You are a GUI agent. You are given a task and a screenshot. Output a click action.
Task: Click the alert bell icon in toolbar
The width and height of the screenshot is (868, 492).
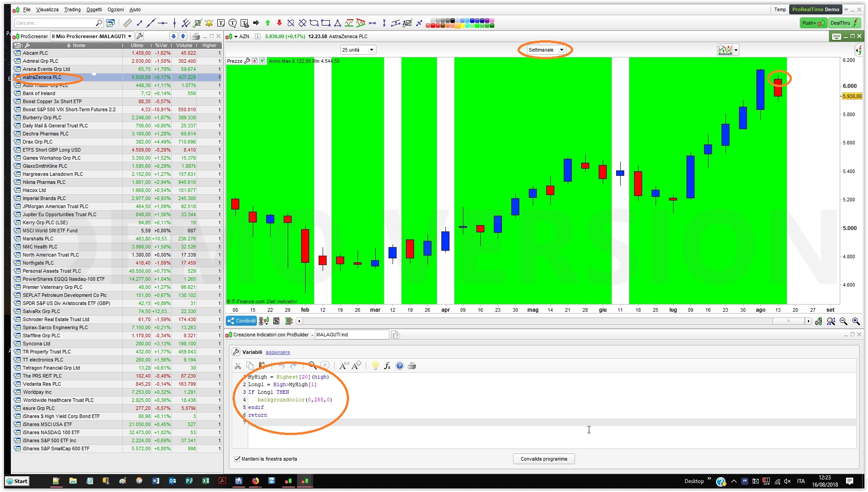209,23
